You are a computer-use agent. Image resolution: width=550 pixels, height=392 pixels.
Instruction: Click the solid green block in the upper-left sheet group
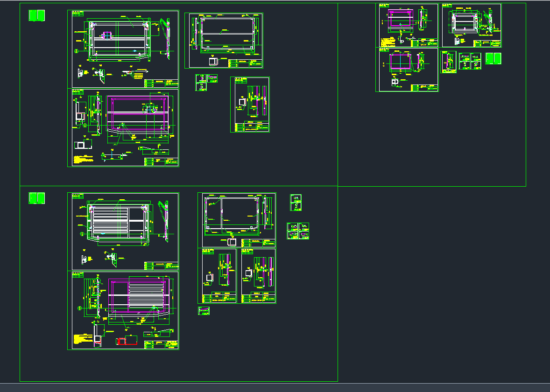coord(36,15)
